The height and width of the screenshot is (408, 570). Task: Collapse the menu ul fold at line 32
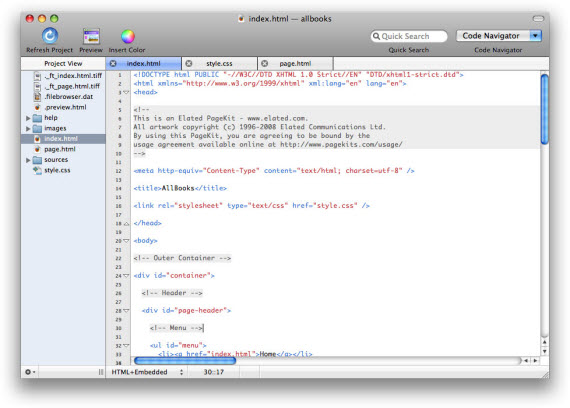pos(126,345)
